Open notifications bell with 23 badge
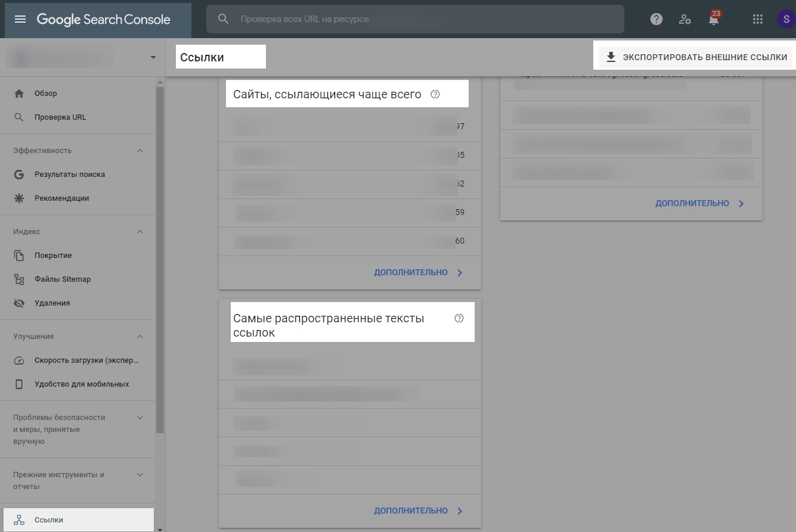Viewport: 796px width, 532px height. (714, 18)
